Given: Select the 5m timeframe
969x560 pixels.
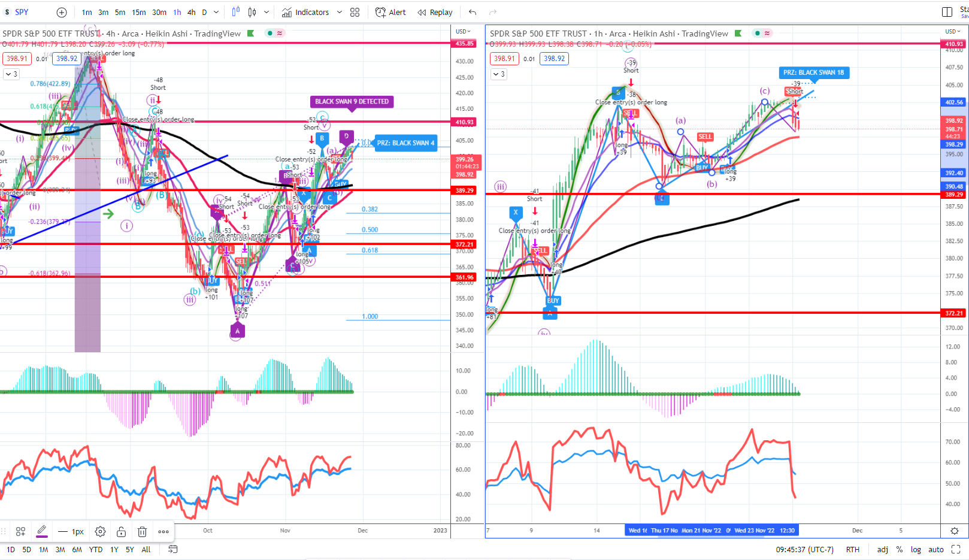Looking at the screenshot, I should [x=120, y=12].
